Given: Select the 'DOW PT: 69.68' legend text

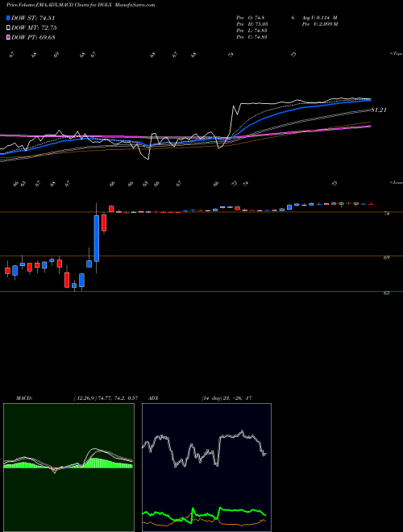Looking at the screenshot, I should [33, 37].
